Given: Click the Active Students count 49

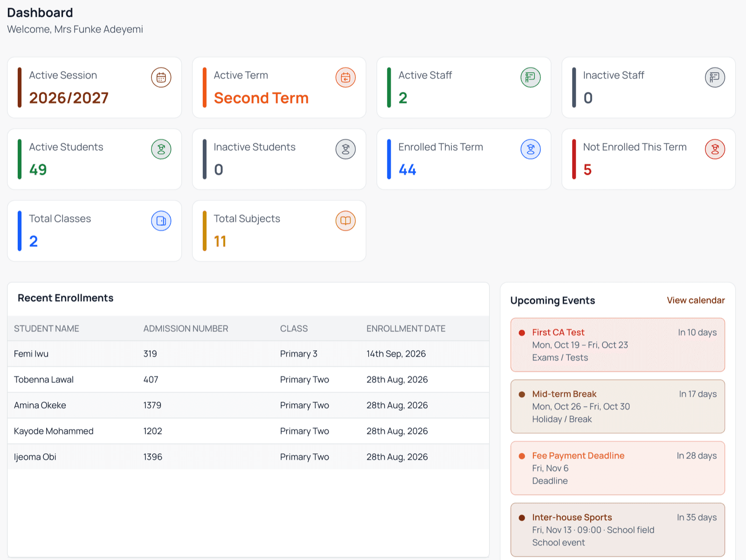Looking at the screenshot, I should (38, 170).
